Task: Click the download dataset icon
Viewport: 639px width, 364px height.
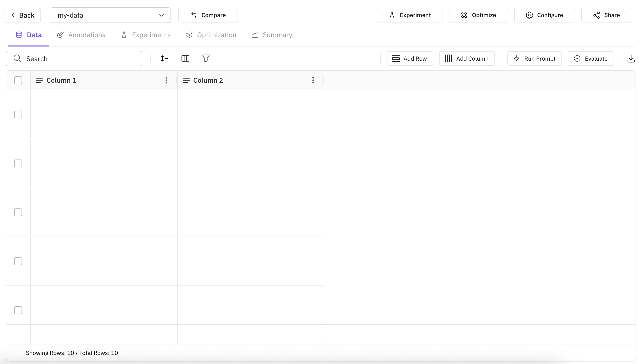Action: pyautogui.click(x=631, y=58)
